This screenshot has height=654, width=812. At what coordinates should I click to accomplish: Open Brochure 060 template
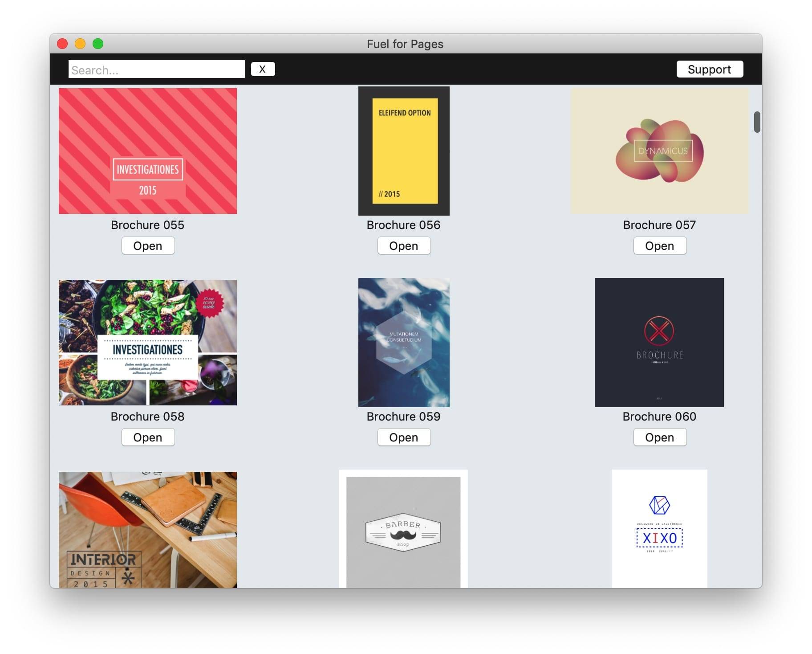[x=659, y=437]
